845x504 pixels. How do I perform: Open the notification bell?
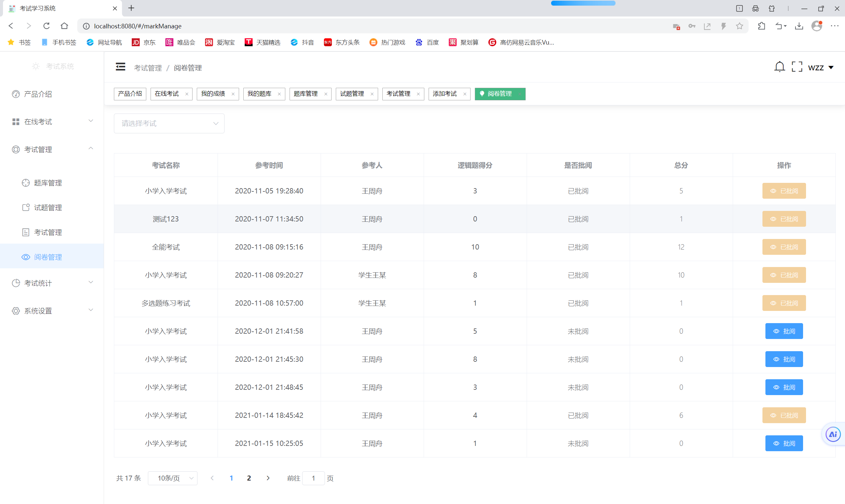coord(779,67)
